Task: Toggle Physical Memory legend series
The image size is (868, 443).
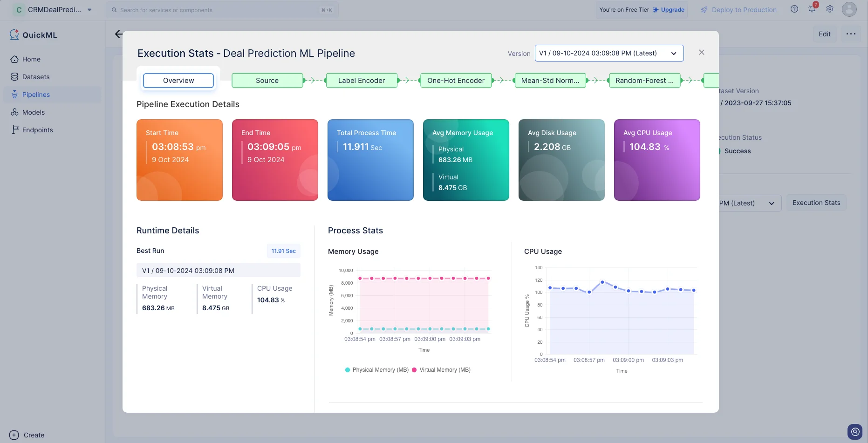Action: 377,370
